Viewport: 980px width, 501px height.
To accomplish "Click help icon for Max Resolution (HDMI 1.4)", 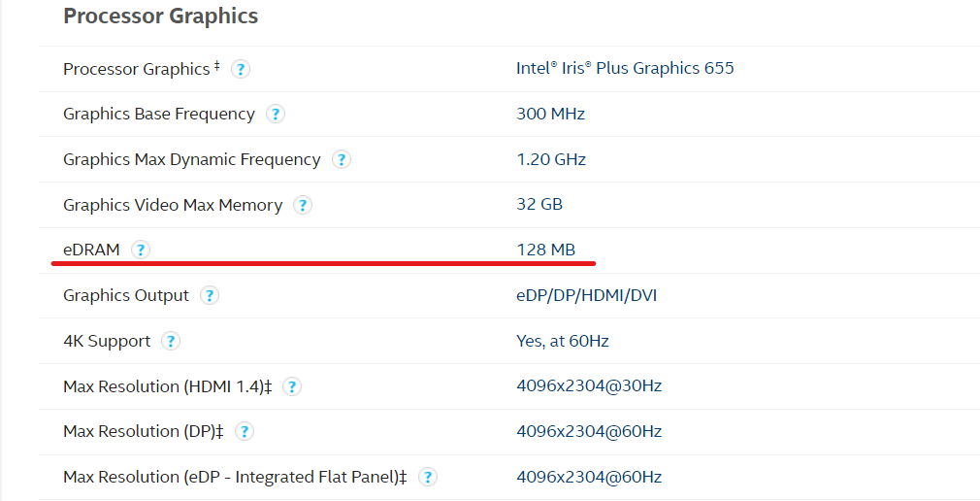I will pyautogui.click(x=292, y=386).
